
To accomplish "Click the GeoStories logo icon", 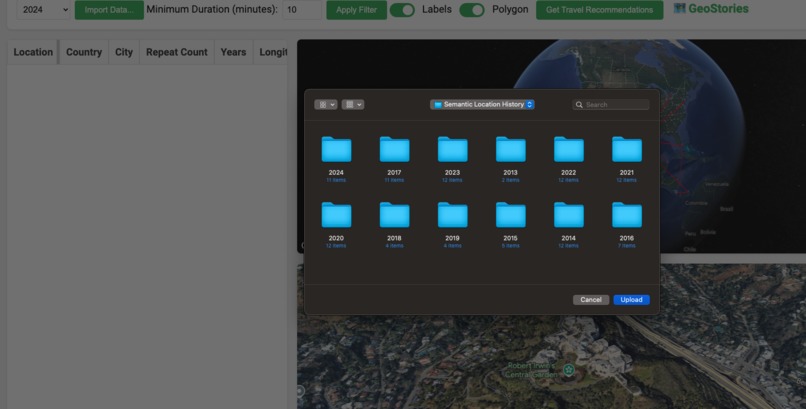I will point(680,8).
